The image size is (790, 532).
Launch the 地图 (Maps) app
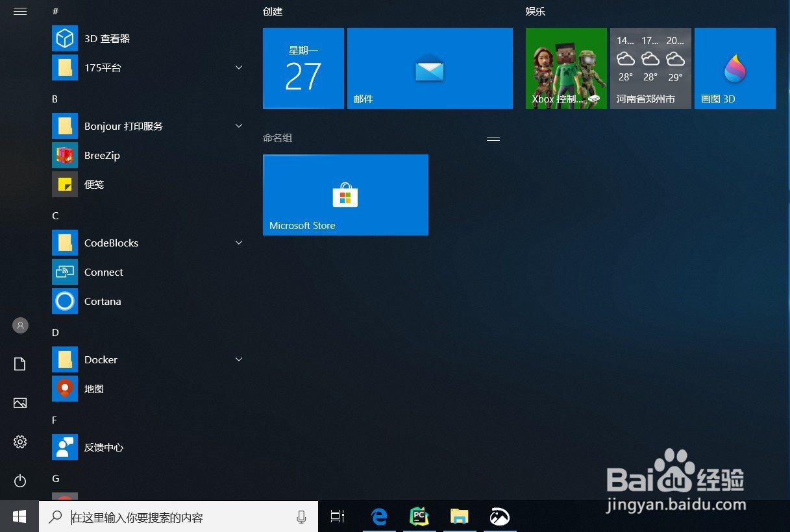point(95,389)
